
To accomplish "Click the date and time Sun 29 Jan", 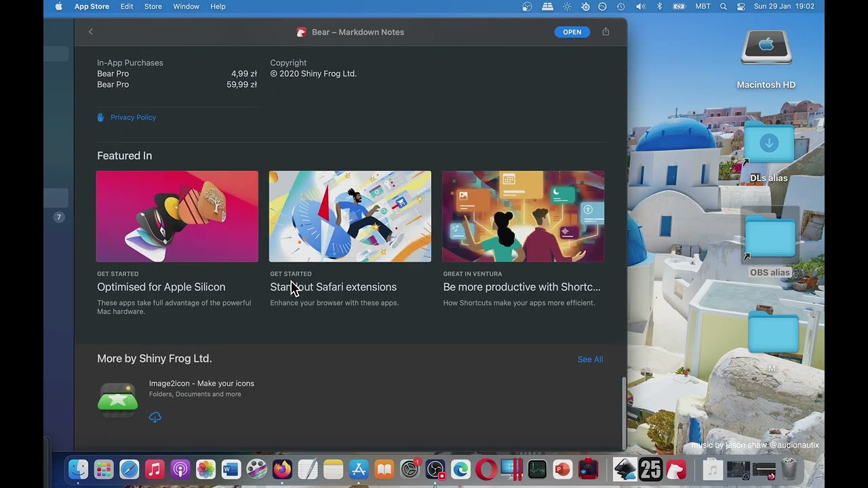I will point(784,6).
